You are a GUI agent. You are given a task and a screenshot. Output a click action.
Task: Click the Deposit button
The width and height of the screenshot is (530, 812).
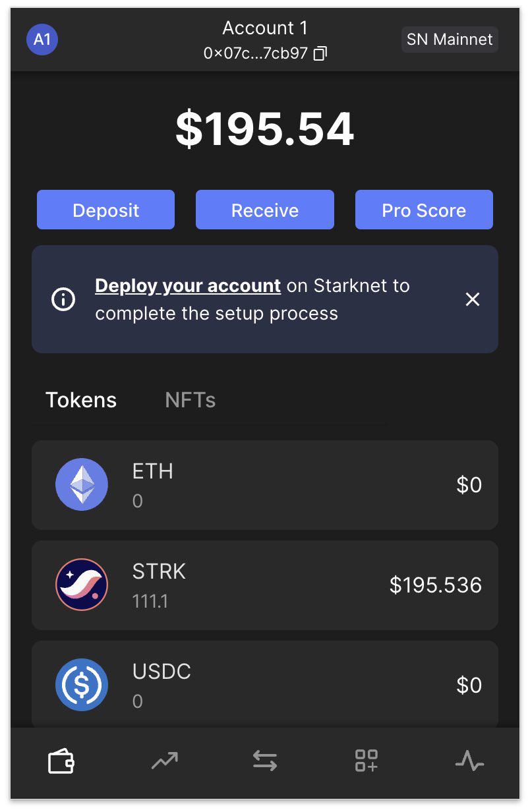point(105,210)
